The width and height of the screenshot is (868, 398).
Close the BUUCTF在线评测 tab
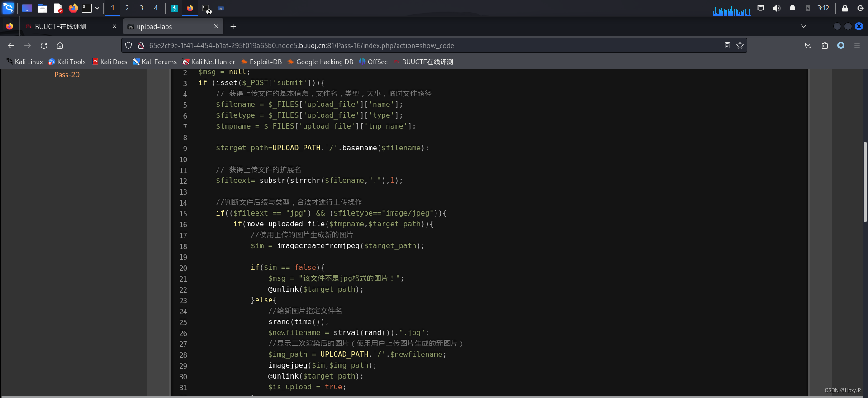(x=114, y=26)
